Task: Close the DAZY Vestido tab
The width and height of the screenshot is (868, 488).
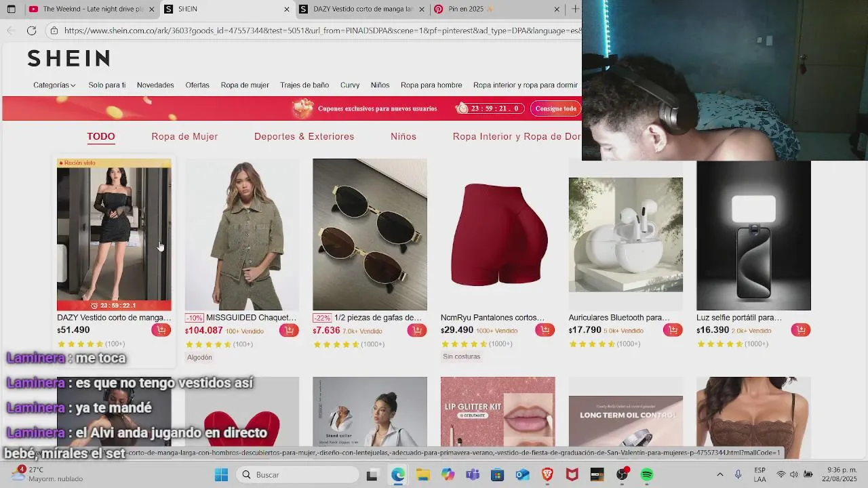Action: point(422,9)
